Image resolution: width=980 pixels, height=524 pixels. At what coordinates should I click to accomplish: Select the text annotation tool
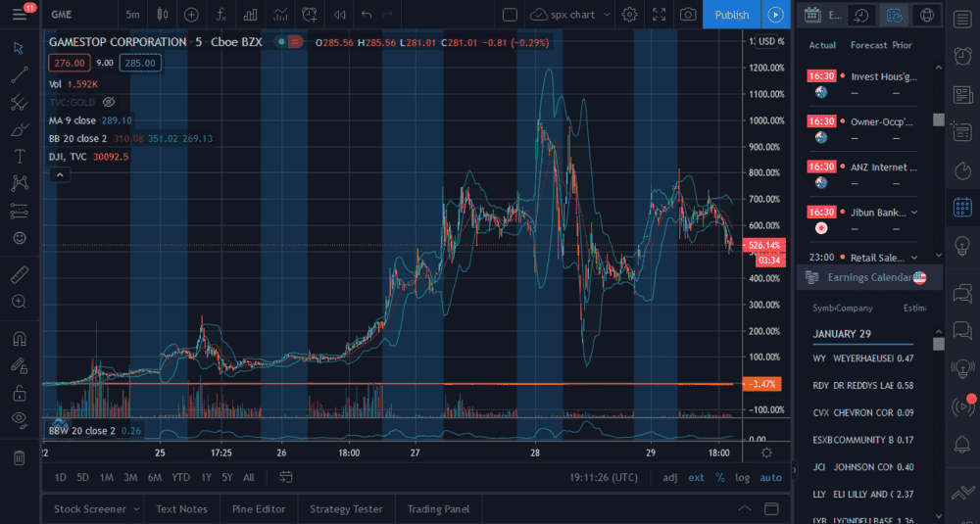coord(20,156)
